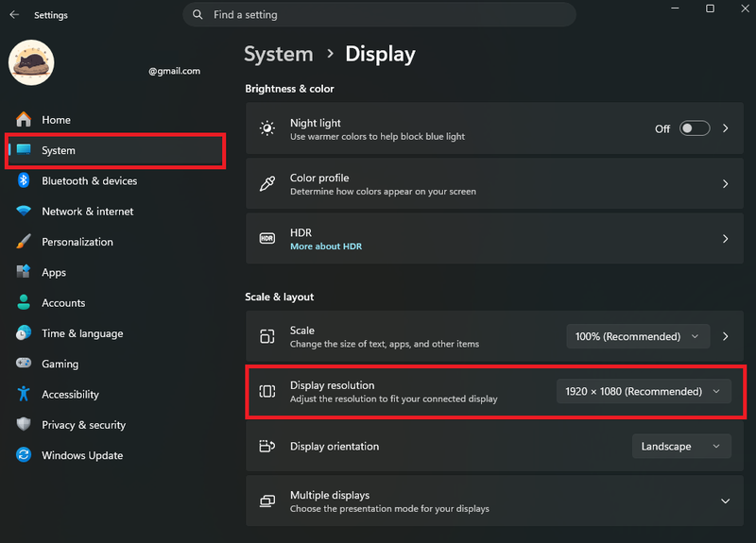The width and height of the screenshot is (756, 543).
Task: Click System in the breadcrumb
Action: tap(279, 54)
